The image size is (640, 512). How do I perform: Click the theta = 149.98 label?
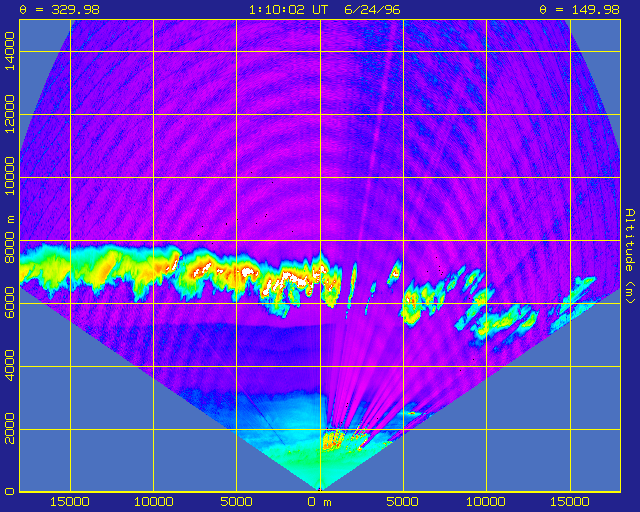click(579, 9)
